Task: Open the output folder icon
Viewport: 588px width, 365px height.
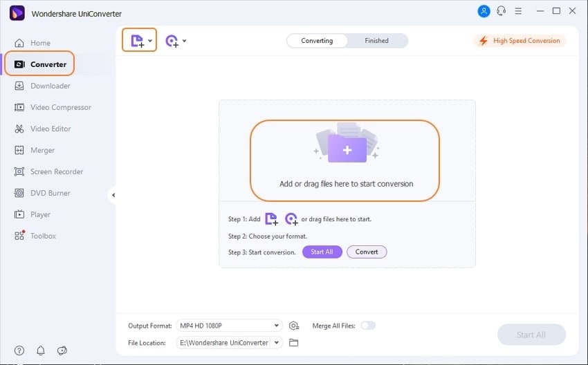Action: click(293, 342)
